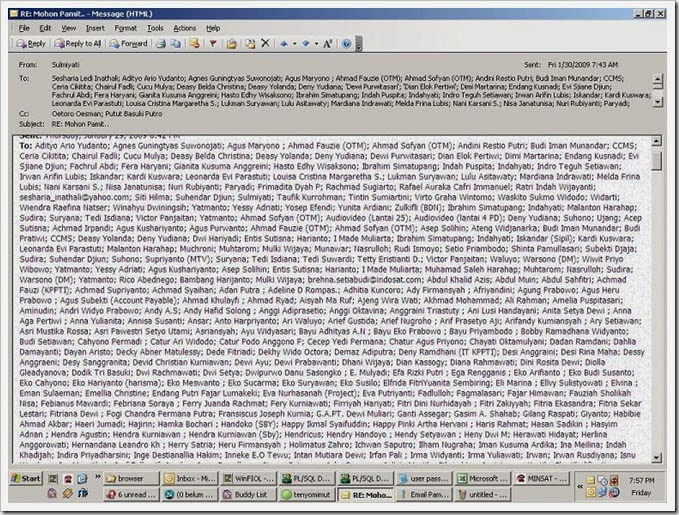
Task: Open the View menu
Action: tap(68, 28)
